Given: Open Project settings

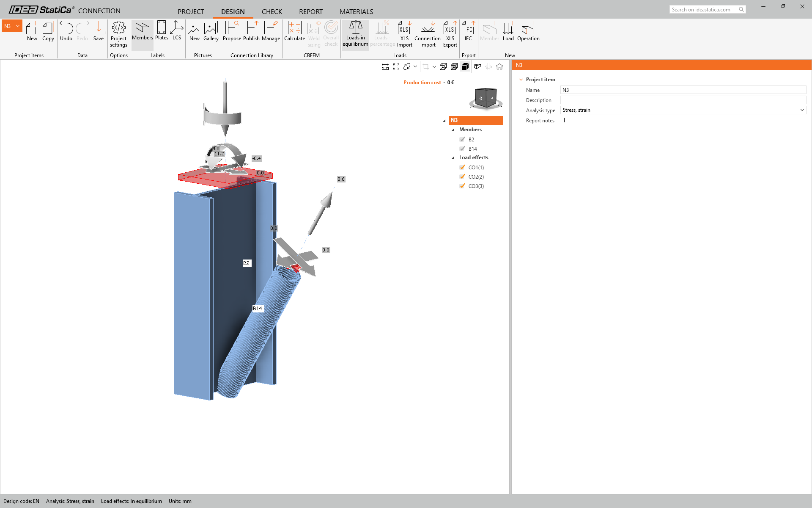Looking at the screenshot, I should point(118,35).
